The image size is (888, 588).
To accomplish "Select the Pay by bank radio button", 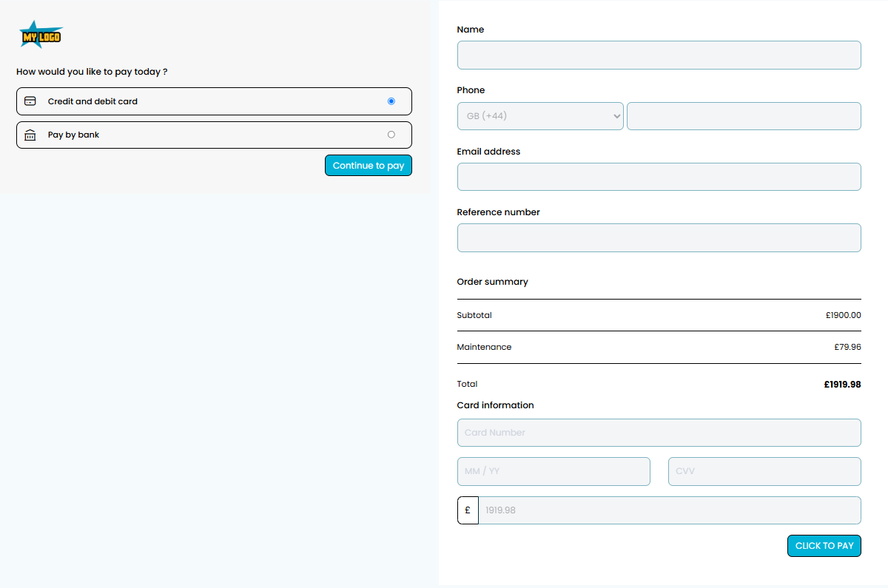I will click(391, 134).
